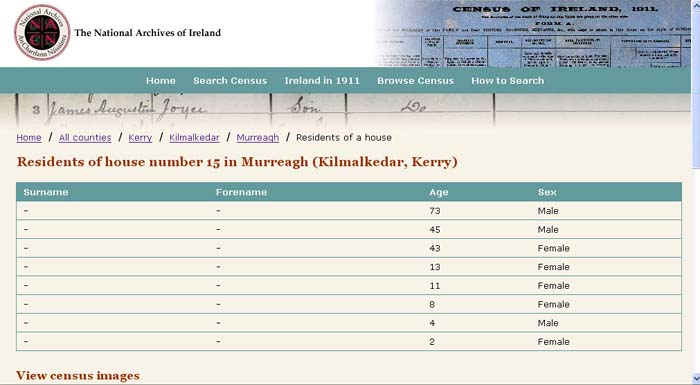Screen dimensions: 700x385
Task: Click the scrollbar up arrow
Action: (696, 4)
